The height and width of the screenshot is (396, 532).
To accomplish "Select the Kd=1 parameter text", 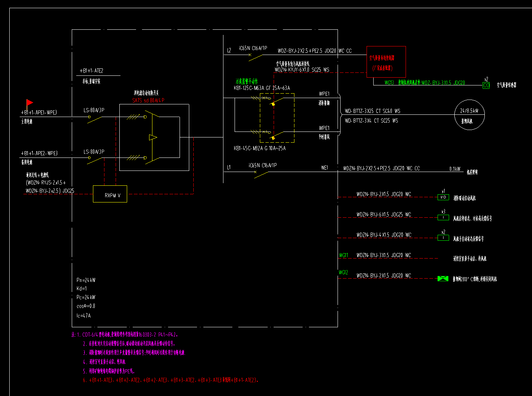I will pyautogui.click(x=81, y=289).
